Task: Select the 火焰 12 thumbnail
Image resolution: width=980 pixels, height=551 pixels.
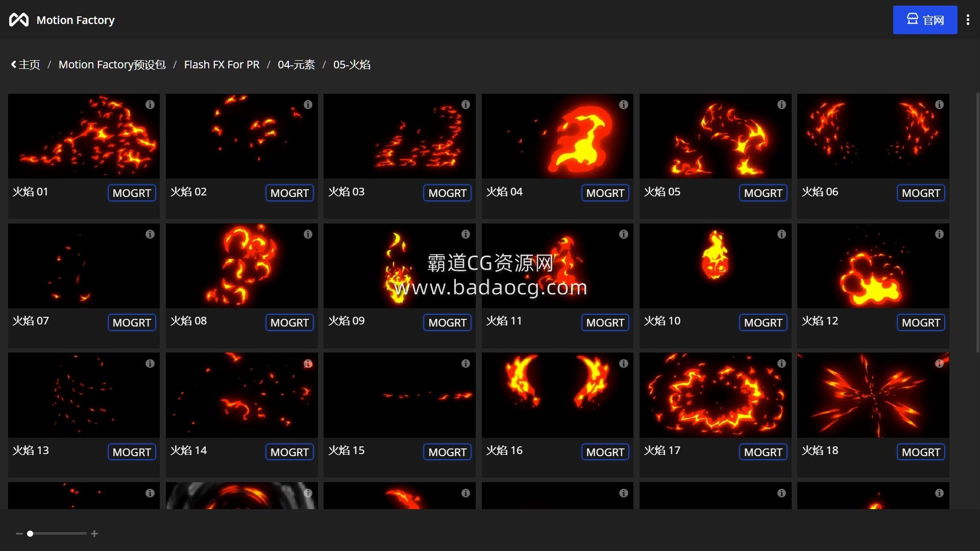Action: tap(873, 266)
